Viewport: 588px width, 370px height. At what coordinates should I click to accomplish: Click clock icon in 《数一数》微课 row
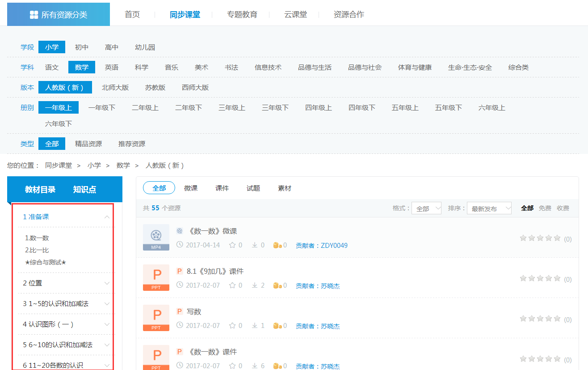tap(180, 245)
